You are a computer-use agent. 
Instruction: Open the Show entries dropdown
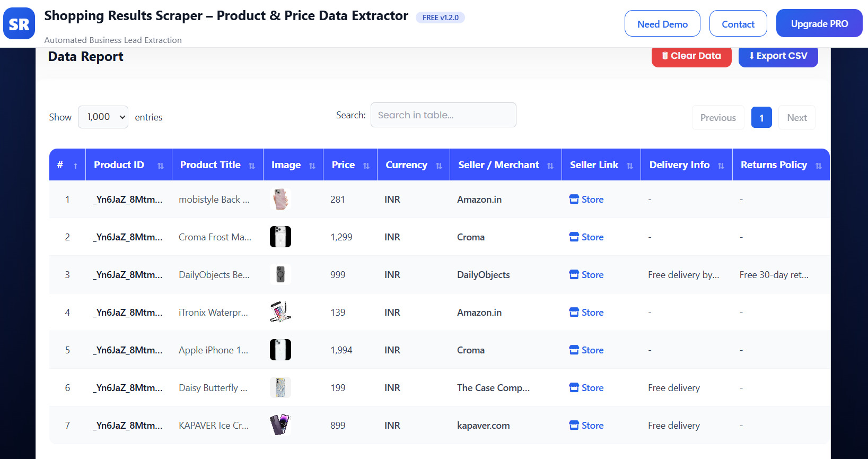tap(103, 117)
